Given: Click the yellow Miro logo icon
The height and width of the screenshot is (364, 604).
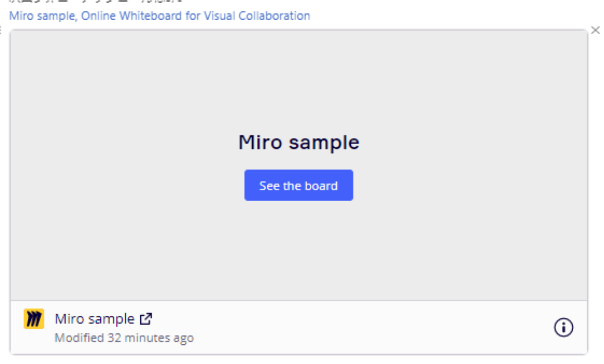Looking at the screenshot, I should click(34, 319).
